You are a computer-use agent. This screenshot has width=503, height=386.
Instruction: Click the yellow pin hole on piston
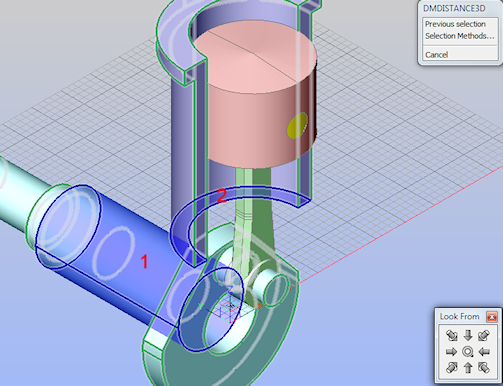297,124
